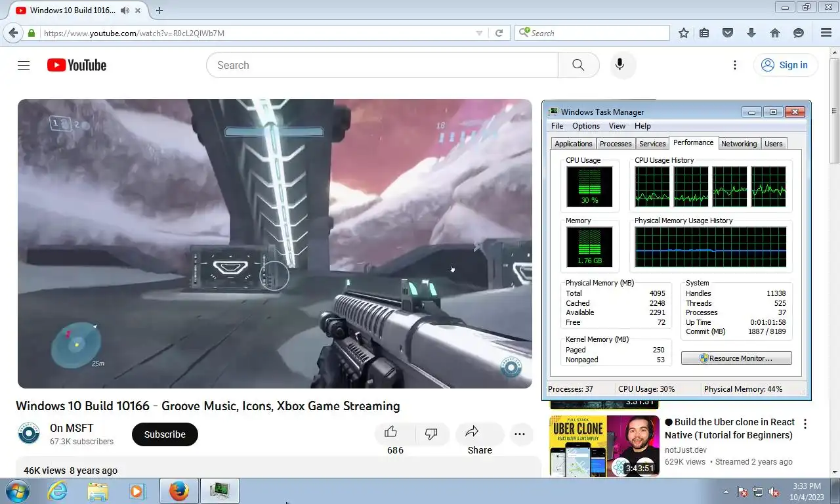Save page to Pocket icon

(728, 33)
